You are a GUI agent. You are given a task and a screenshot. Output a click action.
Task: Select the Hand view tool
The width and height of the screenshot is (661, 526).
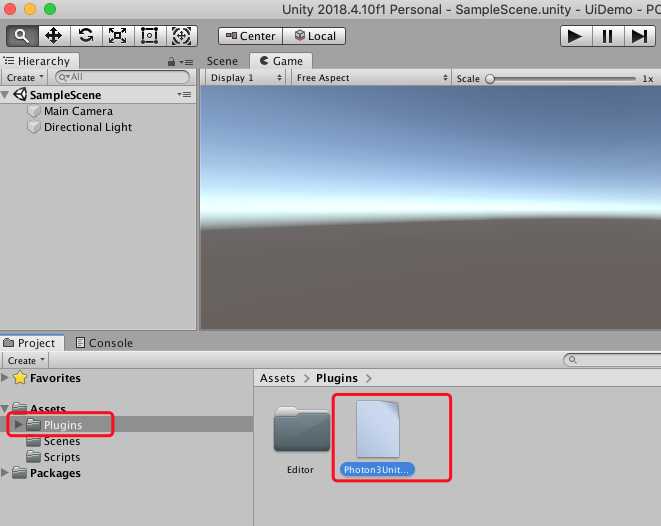[x=22, y=36]
